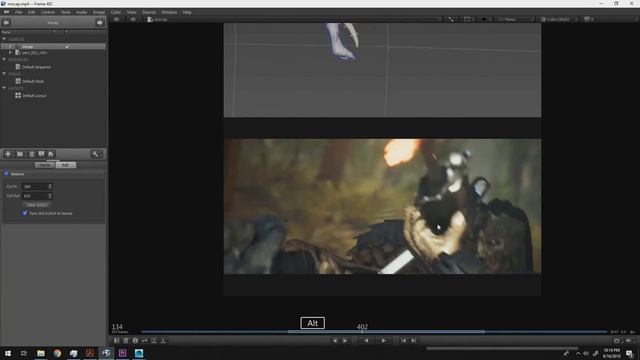The height and width of the screenshot is (360, 640).
Task: Adjust the Cut In stepper arrows
Action: (50, 187)
